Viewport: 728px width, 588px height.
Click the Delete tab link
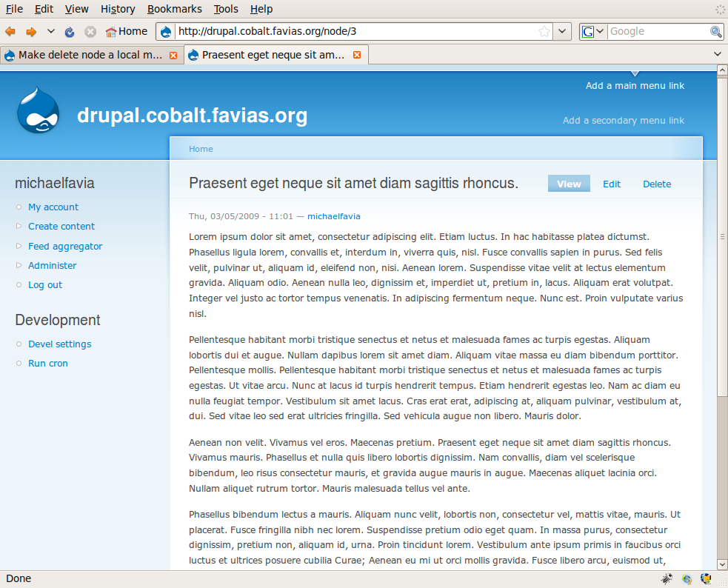(656, 184)
